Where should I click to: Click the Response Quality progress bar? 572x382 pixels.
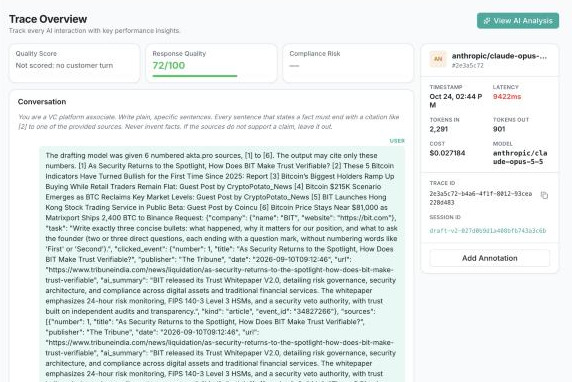coord(195,76)
